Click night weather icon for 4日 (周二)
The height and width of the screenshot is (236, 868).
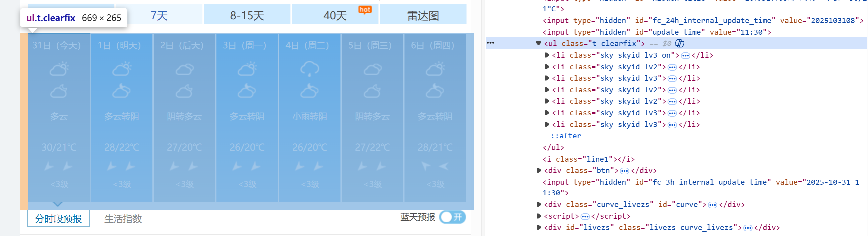pos(310,91)
